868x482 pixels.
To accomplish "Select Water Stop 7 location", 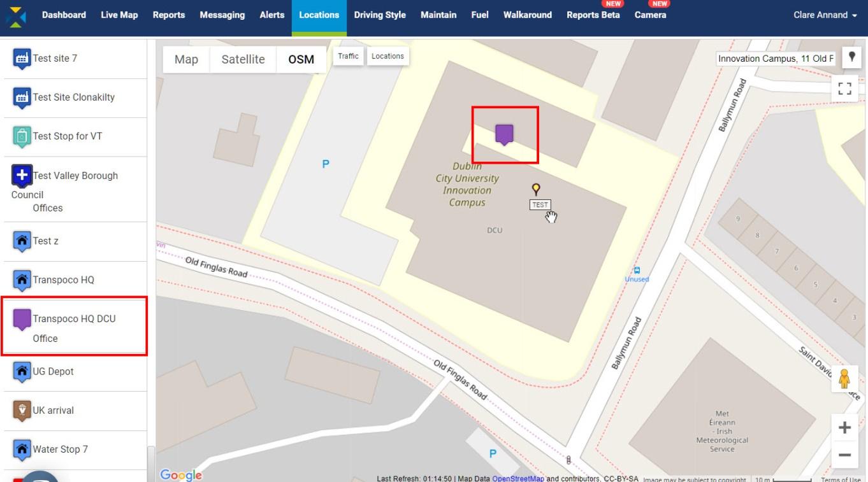I will pyautogui.click(x=75, y=450).
